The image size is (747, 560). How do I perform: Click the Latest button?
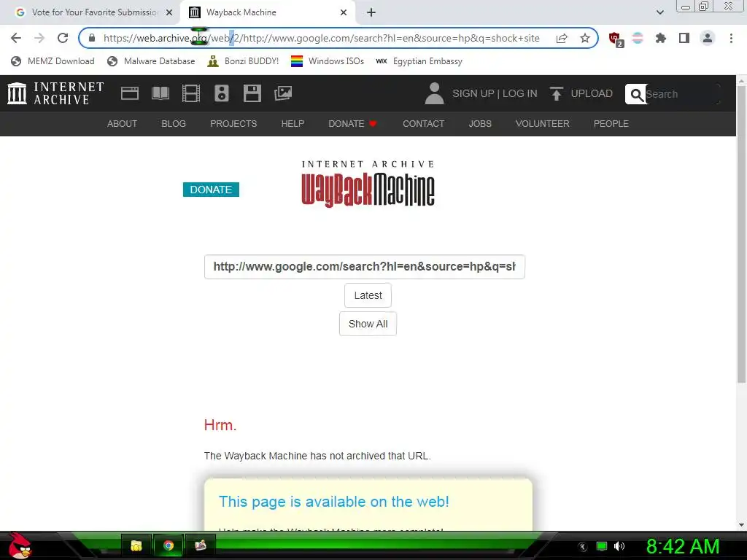pyautogui.click(x=368, y=295)
